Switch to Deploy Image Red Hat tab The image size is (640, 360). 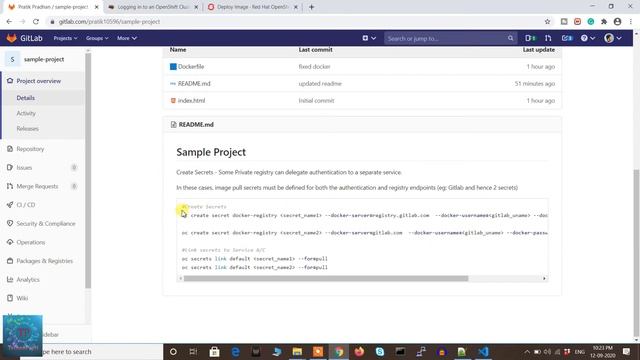tap(253, 7)
